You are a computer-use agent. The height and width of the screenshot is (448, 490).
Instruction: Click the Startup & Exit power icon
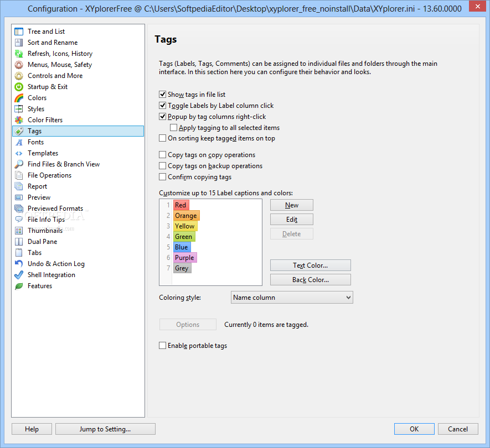(19, 87)
